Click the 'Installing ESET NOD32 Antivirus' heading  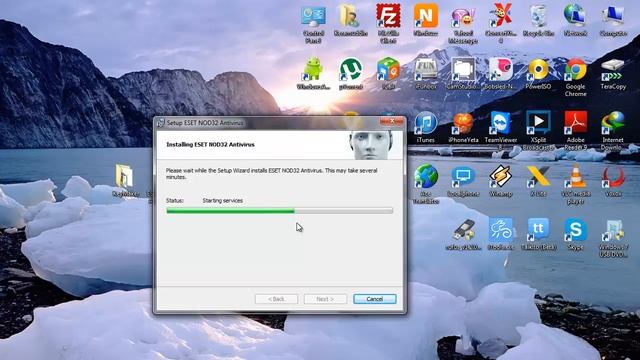[x=210, y=144]
